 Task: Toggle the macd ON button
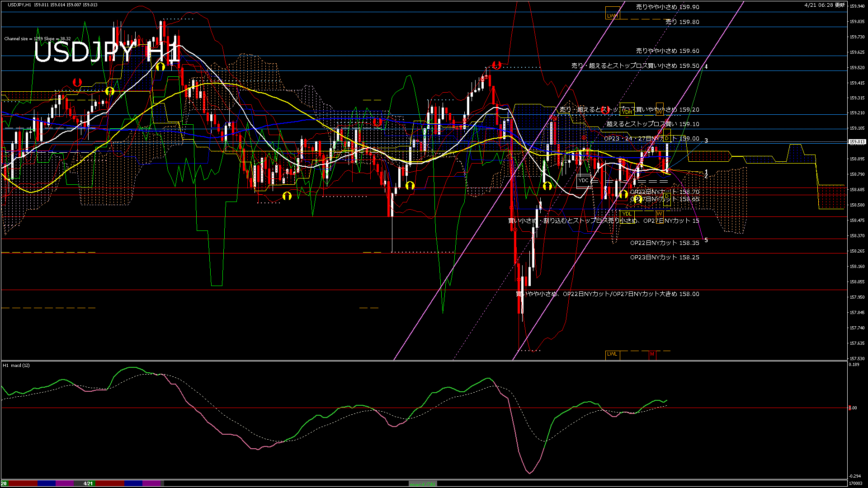coord(422,484)
